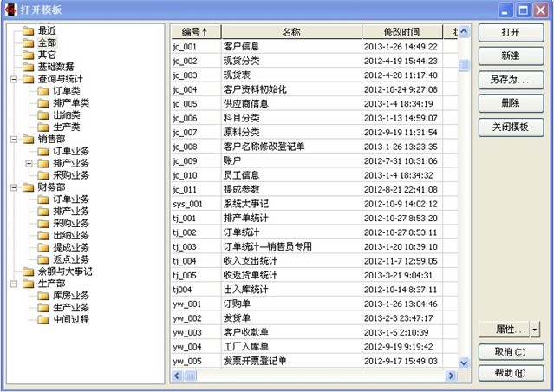Click the 关闭模板 button
Screen dimensions: 554x392
tap(511, 127)
